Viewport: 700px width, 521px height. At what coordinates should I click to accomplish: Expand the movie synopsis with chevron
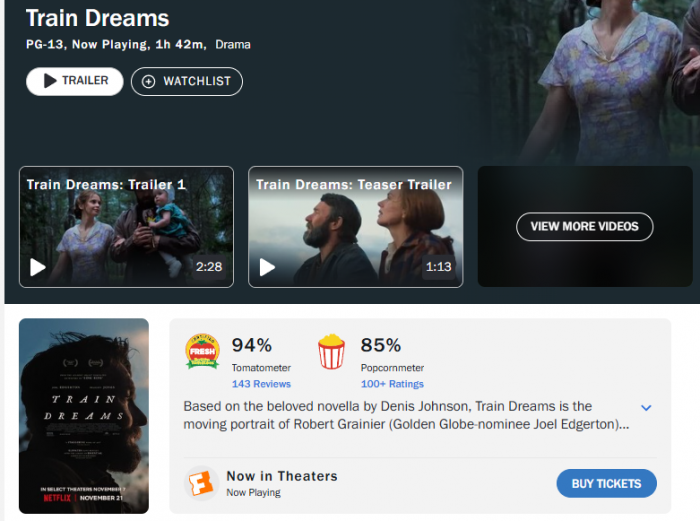tap(646, 408)
